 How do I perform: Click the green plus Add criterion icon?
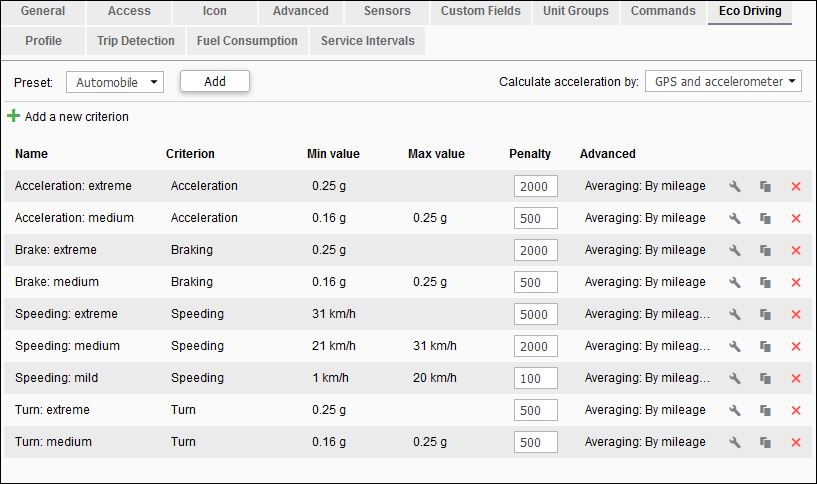click(x=13, y=116)
